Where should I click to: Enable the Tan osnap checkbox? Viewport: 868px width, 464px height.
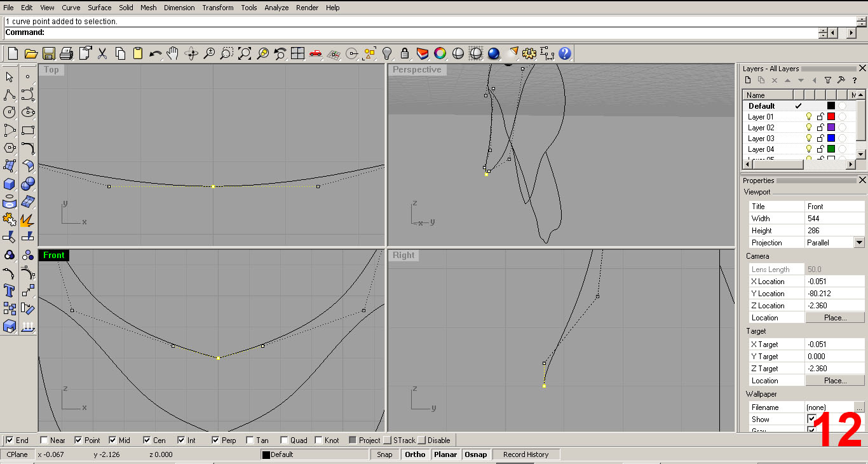pyautogui.click(x=250, y=440)
